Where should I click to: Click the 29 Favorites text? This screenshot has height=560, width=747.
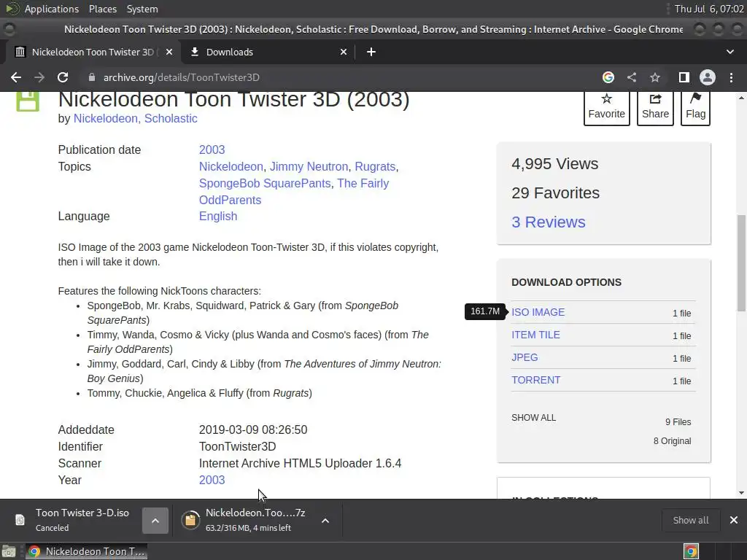click(x=555, y=192)
